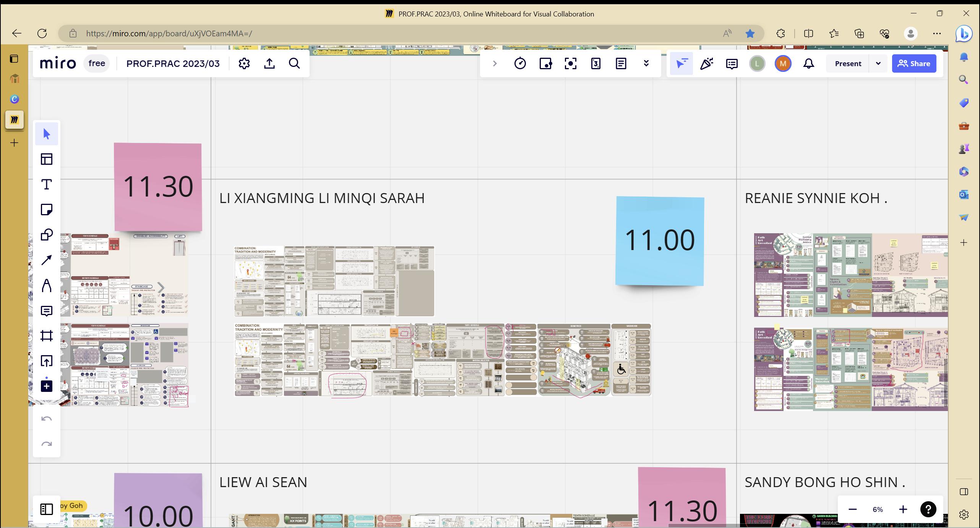Click the blue 11.00 sticky note
This screenshot has height=528, width=980.
point(659,241)
